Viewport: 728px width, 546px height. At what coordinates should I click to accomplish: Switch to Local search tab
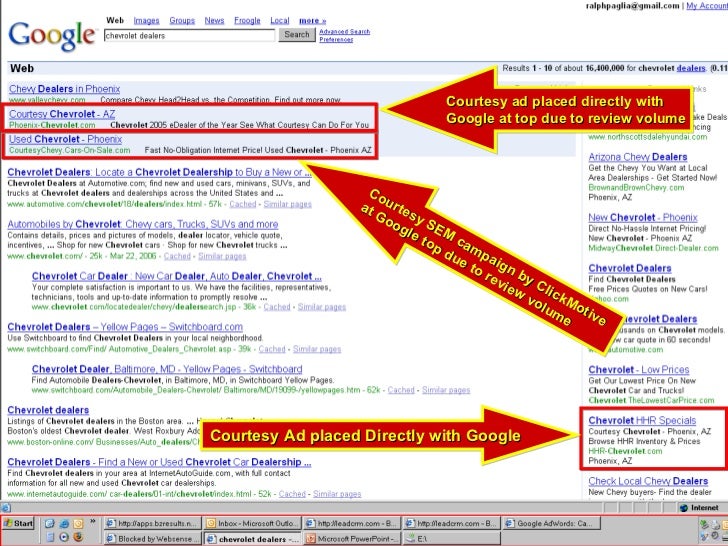pos(280,20)
